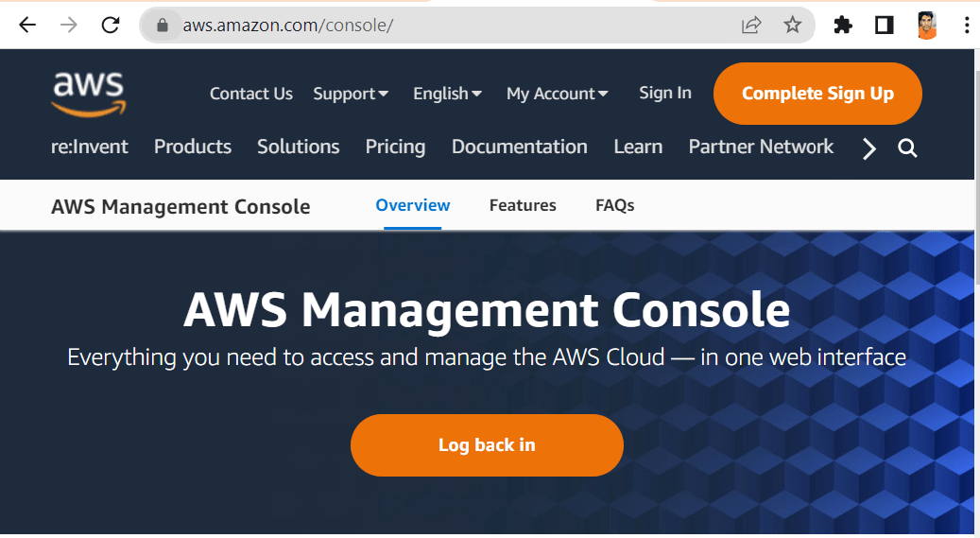Open the Pricing link

click(x=395, y=147)
